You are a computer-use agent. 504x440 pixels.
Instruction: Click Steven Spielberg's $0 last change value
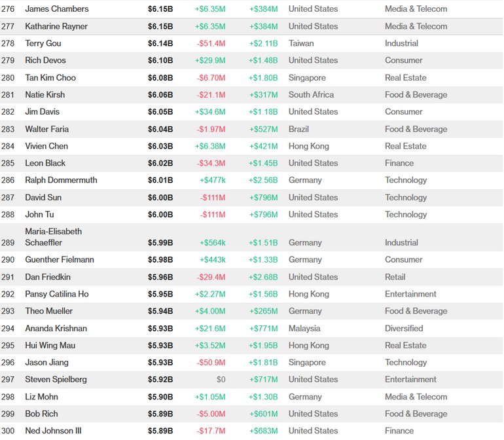click(x=221, y=379)
